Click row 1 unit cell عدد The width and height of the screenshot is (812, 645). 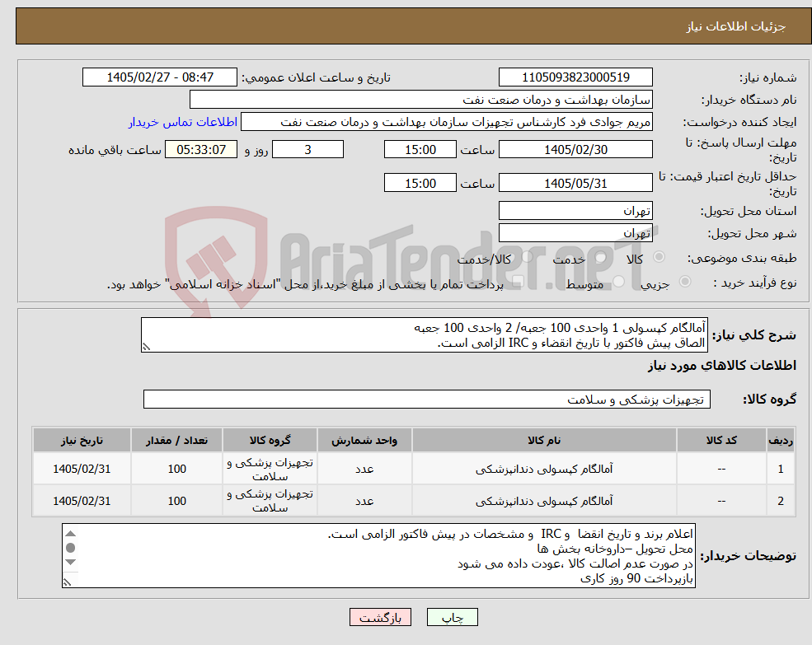[364, 469]
